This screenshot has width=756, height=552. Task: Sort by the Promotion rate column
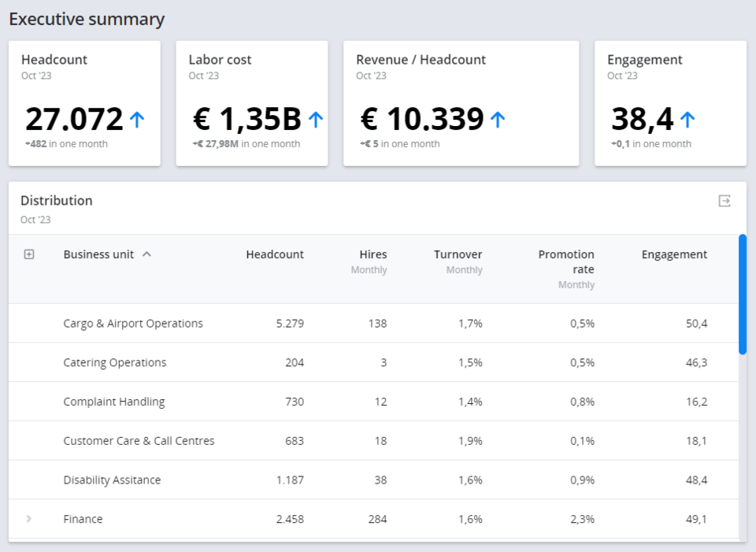pyautogui.click(x=566, y=261)
